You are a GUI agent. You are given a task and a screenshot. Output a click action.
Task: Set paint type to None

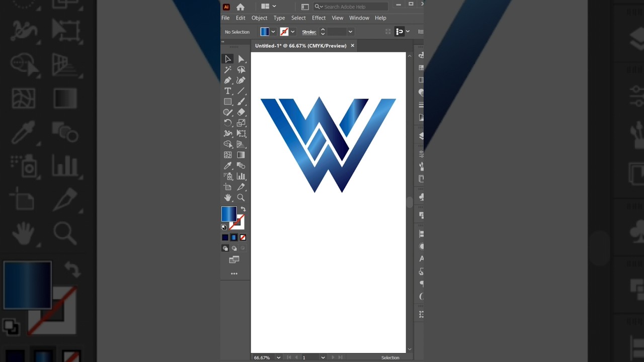[x=243, y=237]
